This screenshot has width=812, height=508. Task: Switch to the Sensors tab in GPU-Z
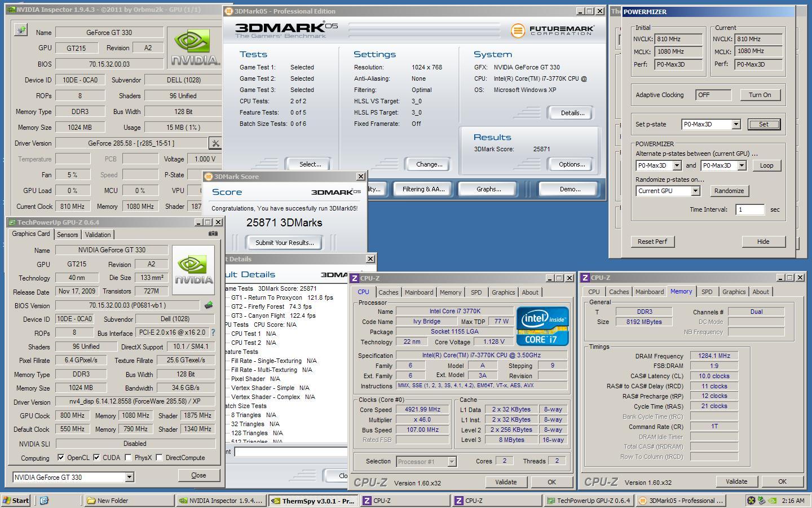67,235
